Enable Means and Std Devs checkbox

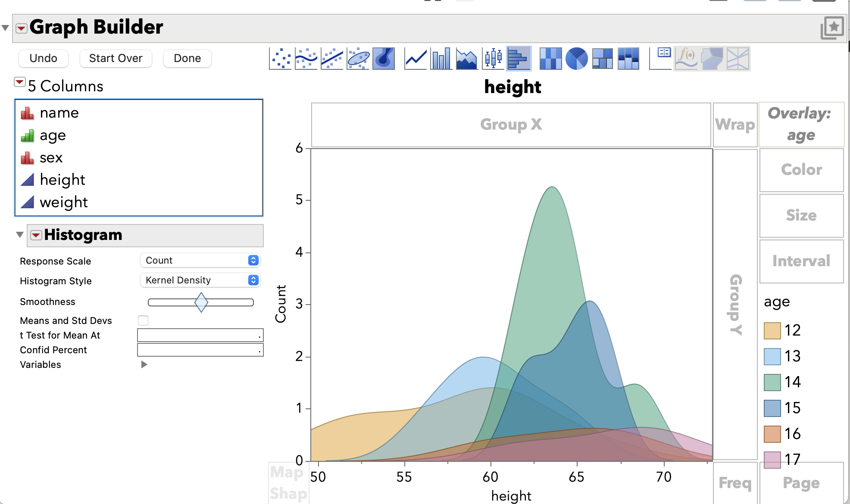143,320
